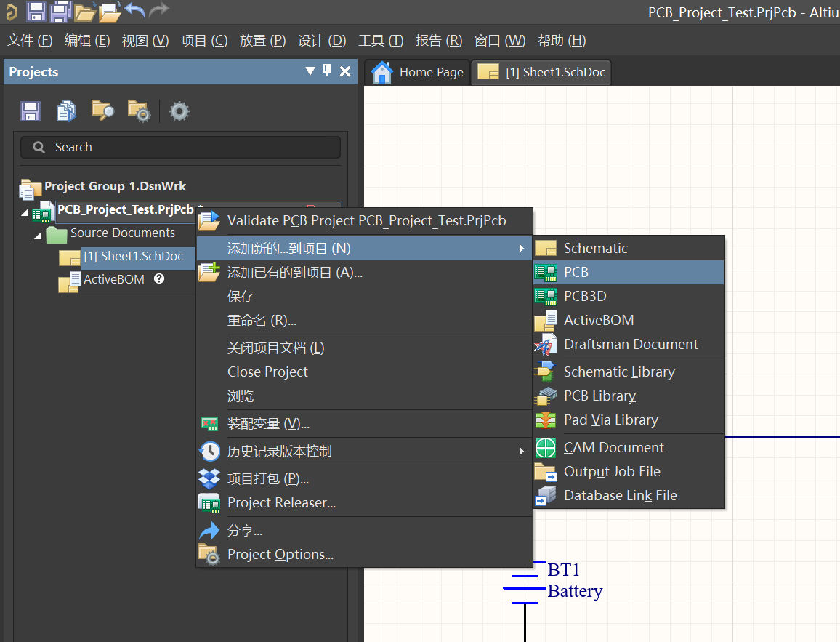
Task: Choose 浏览 in the context menu
Action: (x=364, y=396)
